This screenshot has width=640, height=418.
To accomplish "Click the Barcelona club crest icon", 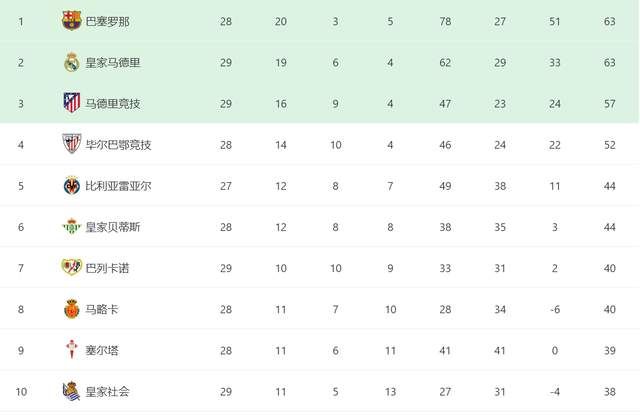I will click(71, 20).
